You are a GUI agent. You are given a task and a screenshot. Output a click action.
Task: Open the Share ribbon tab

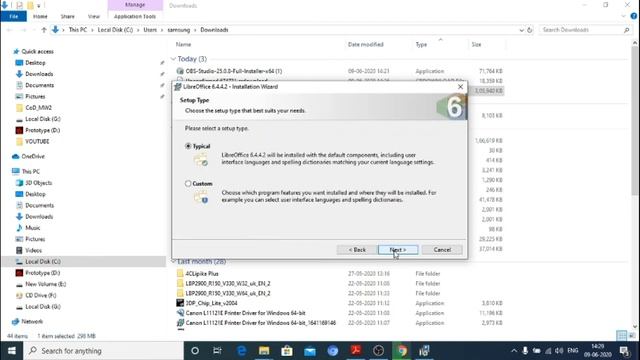click(68, 16)
